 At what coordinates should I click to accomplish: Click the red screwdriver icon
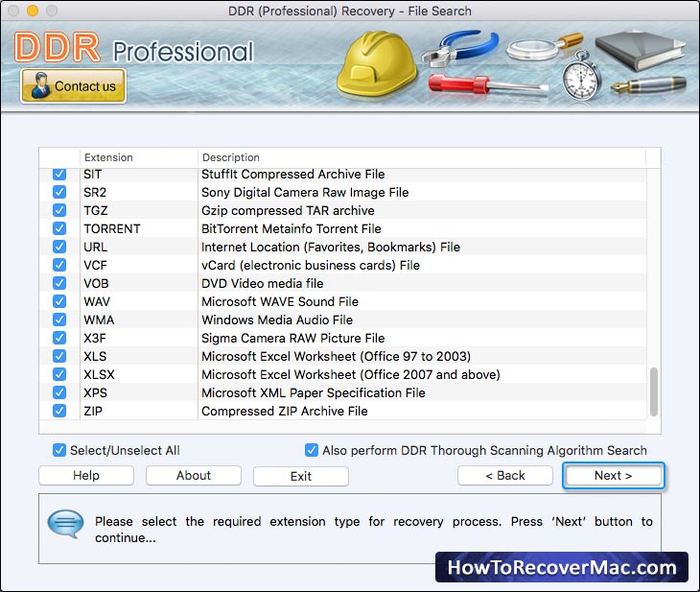(x=488, y=84)
